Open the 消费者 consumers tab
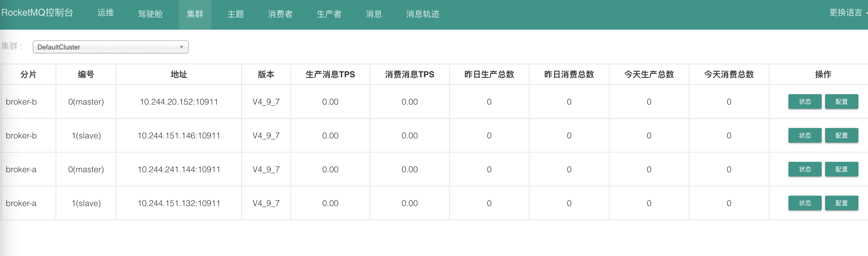This screenshot has height=256, width=868. pos(280,14)
